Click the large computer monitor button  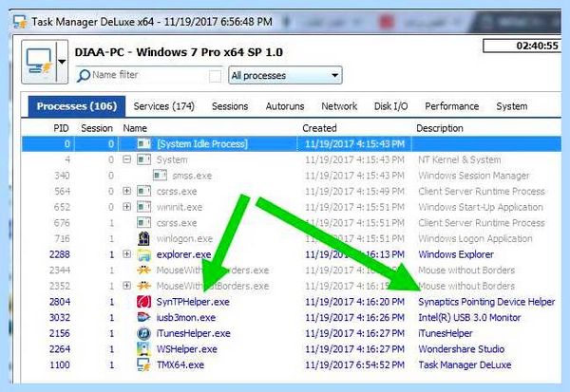(39, 62)
